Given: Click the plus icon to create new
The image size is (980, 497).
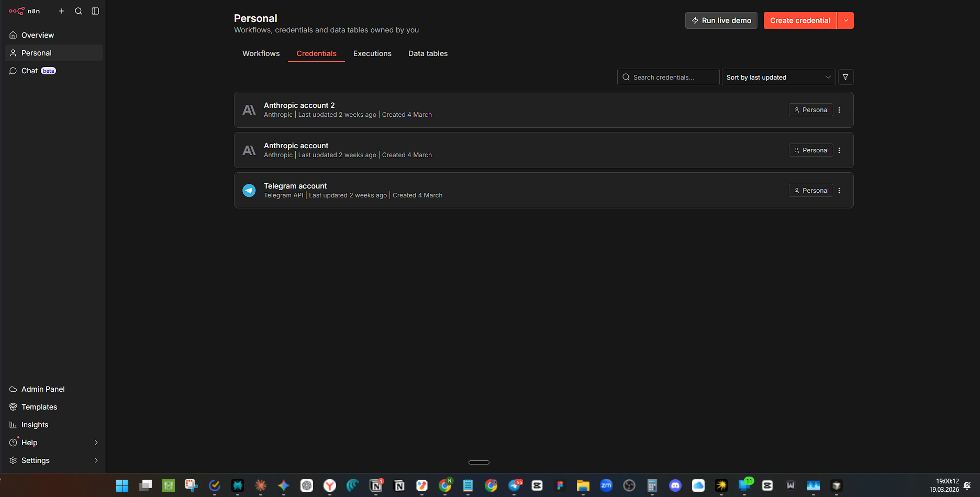Looking at the screenshot, I should pos(62,11).
